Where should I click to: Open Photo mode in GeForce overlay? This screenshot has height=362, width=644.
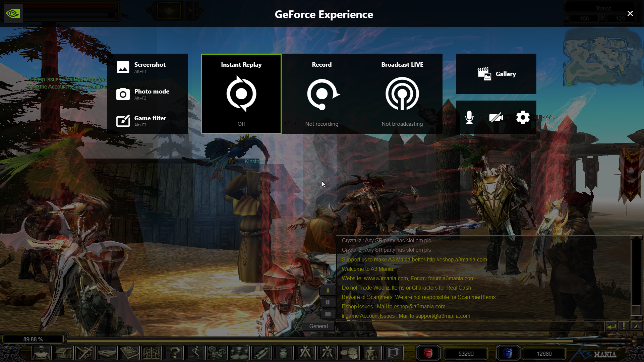pos(148,94)
